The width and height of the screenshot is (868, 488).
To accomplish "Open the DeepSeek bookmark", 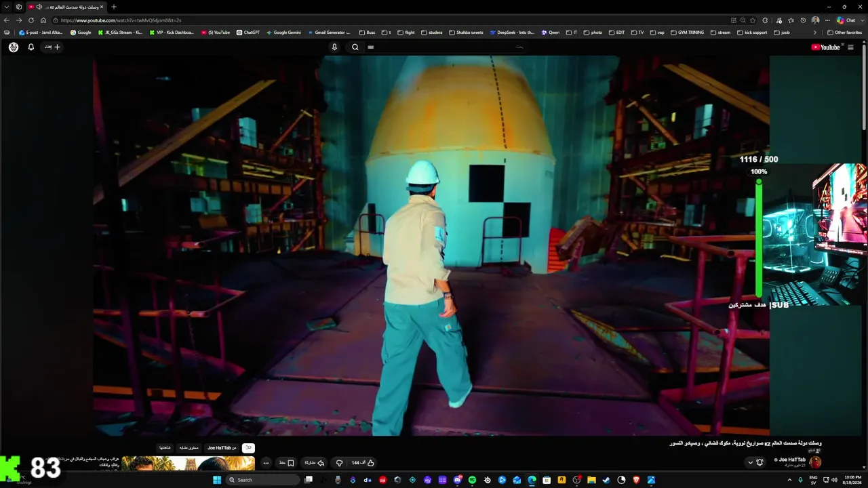I will 513,33.
